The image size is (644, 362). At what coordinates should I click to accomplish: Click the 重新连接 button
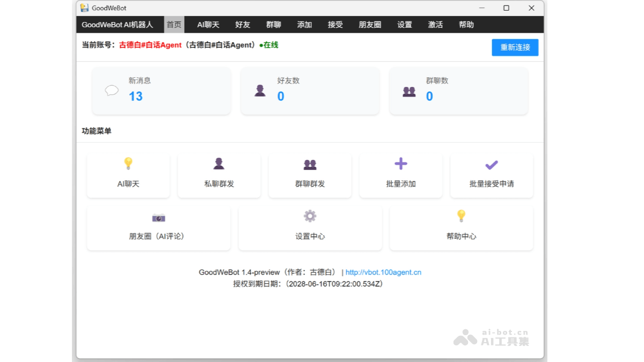point(515,47)
